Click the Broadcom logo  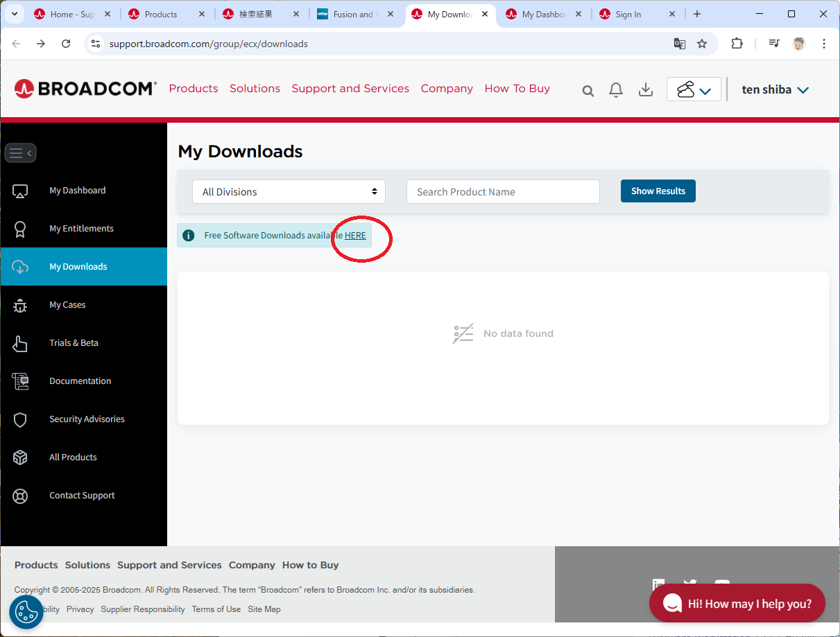pos(85,89)
